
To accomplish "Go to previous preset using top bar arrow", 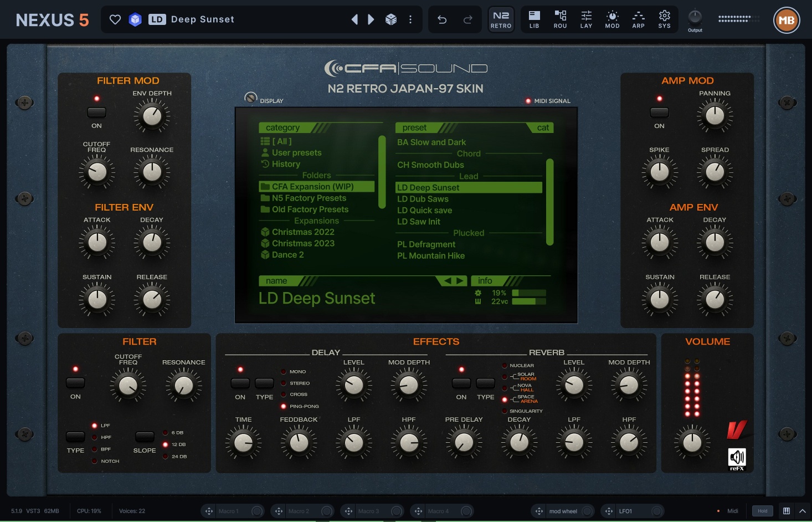I will pyautogui.click(x=354, y=20).
